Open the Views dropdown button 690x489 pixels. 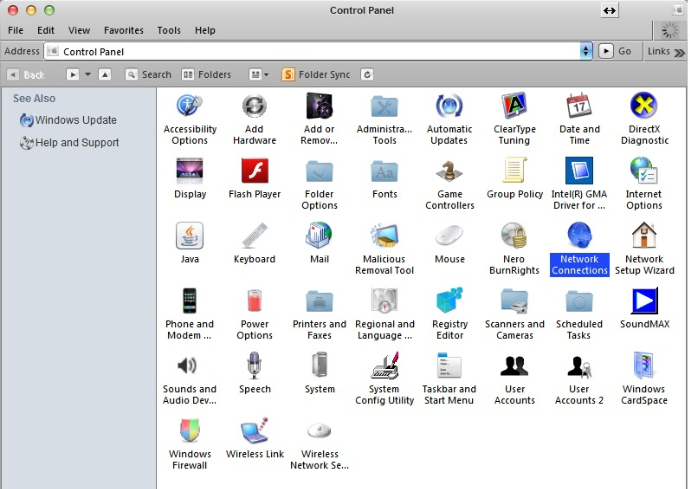point(259,74)
